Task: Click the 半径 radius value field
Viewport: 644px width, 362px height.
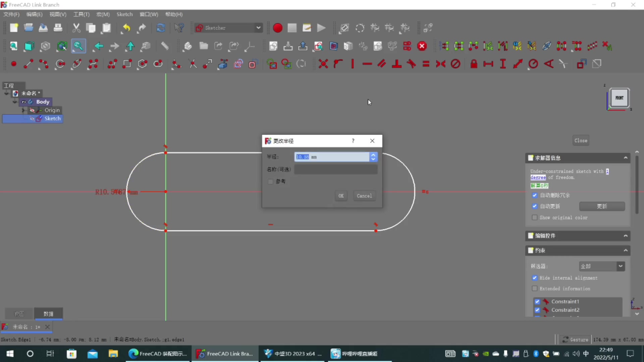Action: [x=331, y=157]
